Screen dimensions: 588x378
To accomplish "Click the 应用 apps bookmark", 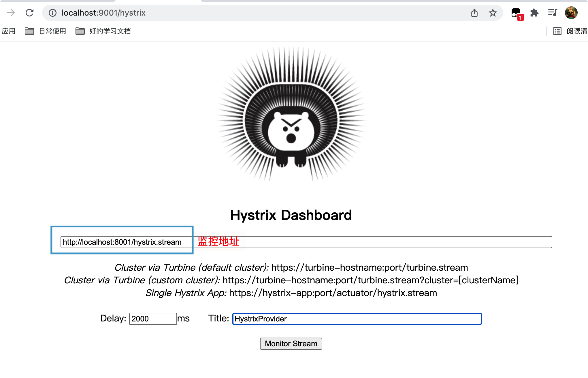I will (9, 31).
